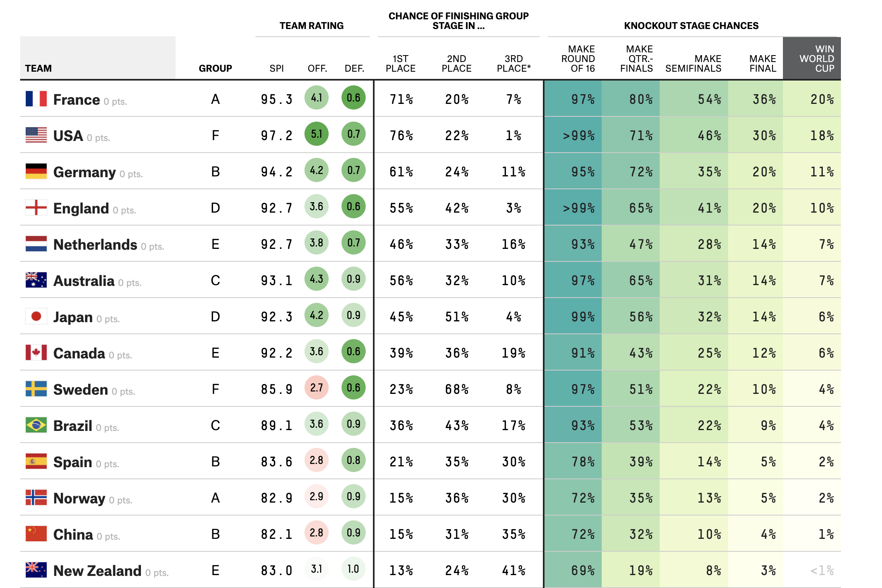Click Sweden's 2.7 offense rating circle

[317, 387]
